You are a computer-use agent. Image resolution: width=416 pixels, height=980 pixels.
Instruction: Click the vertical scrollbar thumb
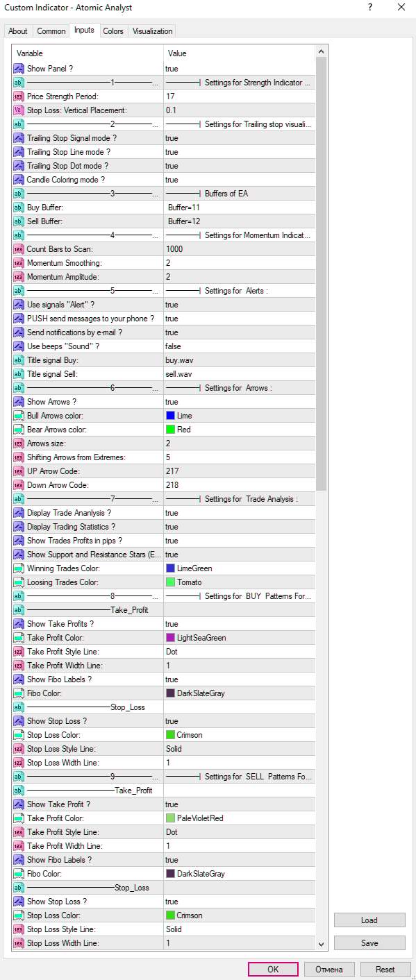click(x=321, y=274)
